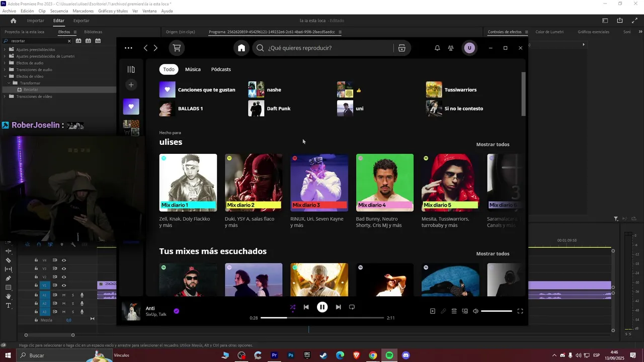Go to Spotify home
644x362 pixels.
click(242, 48)
